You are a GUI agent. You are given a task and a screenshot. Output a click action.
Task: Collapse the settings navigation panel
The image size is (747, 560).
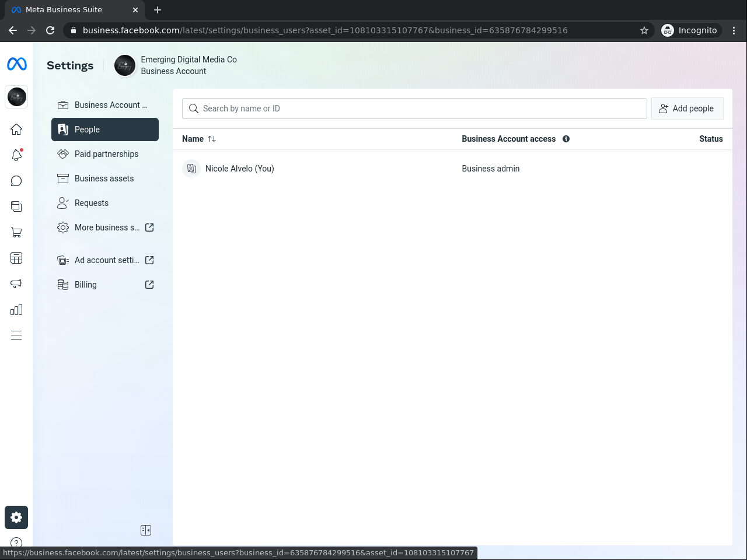pos(146,530)
